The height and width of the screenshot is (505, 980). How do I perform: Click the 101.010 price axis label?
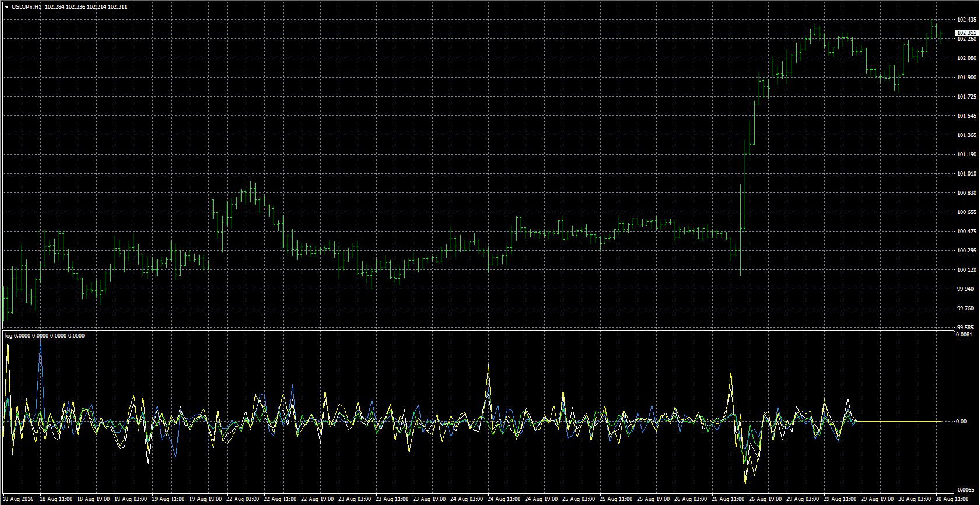pyautogui.click(x=966, y=174)
